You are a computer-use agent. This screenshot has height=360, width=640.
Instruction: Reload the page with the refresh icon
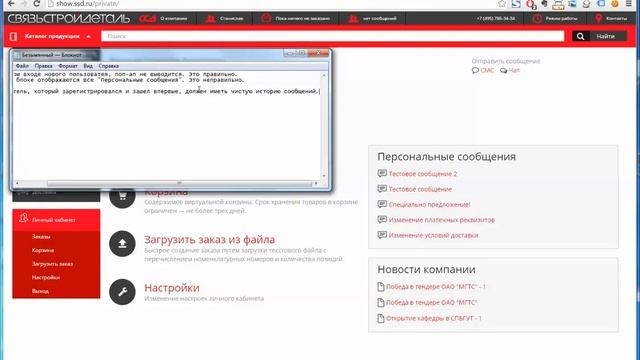36,4
